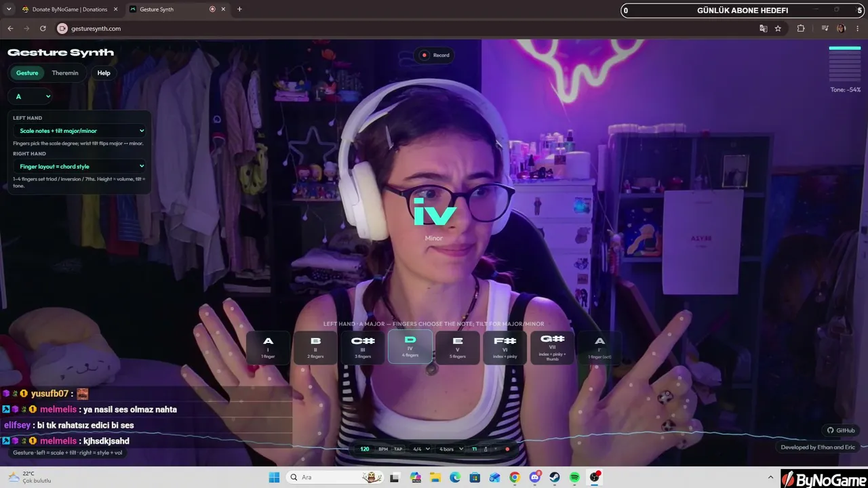Viewport: 868px width, 488px height.
Task: Open the 4/4 time signature dropdown
Action: click(421, 449)
